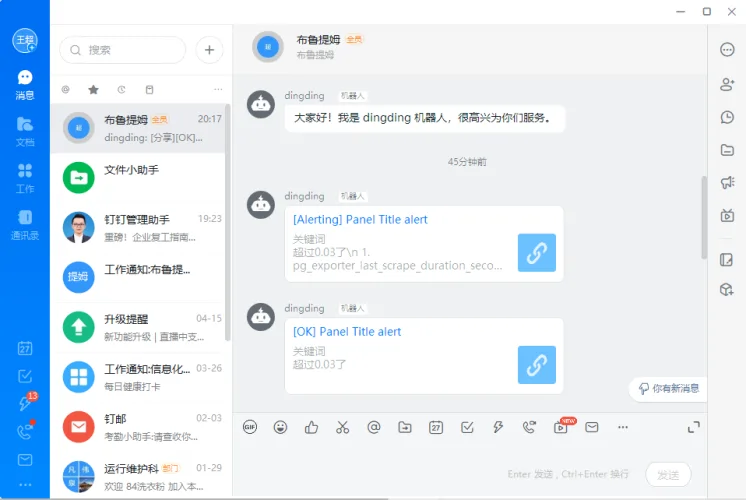Open the 钉邮 conversation
Image resolution: width=746 pixels, height=500 pixels.
[138, 427]
